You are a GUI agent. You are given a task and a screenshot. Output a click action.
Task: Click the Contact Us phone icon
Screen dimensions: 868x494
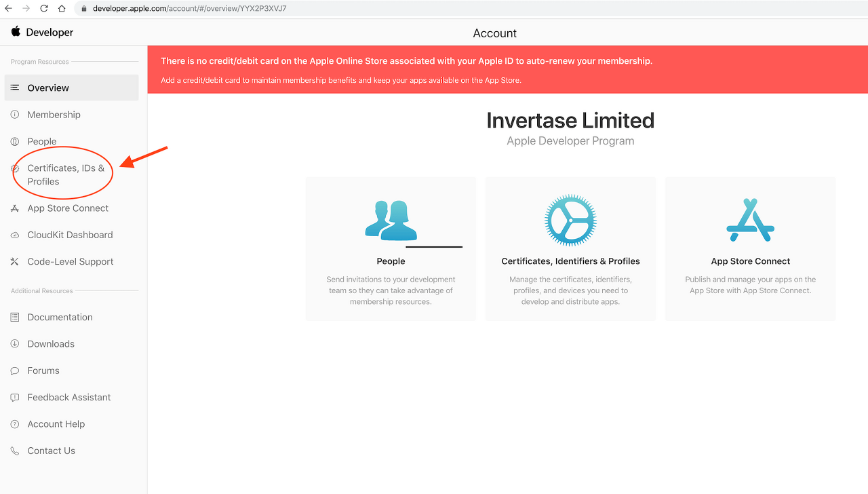15,451
